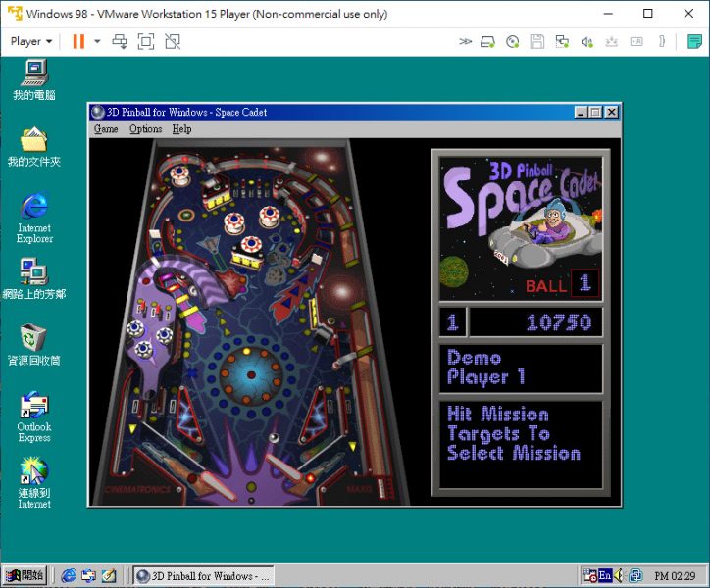This screenshot has width=710, height=588.
Task: Click the blue circular wormhole center
Action: coord(251,374)
